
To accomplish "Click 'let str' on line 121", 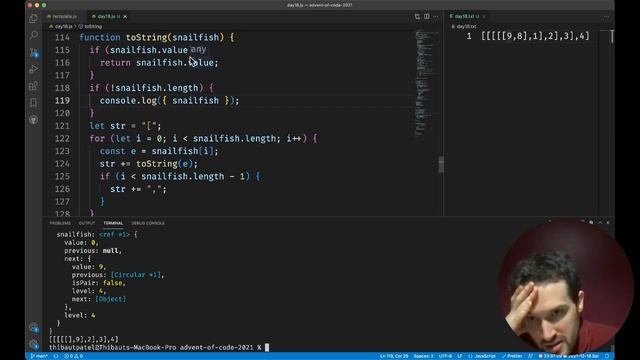I will [x=107, y=126].
